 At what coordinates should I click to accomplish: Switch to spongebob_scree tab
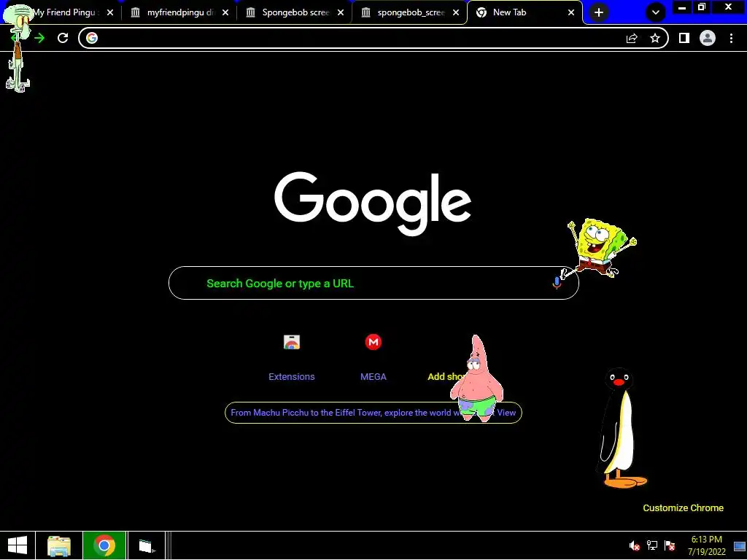click(410, 12)
